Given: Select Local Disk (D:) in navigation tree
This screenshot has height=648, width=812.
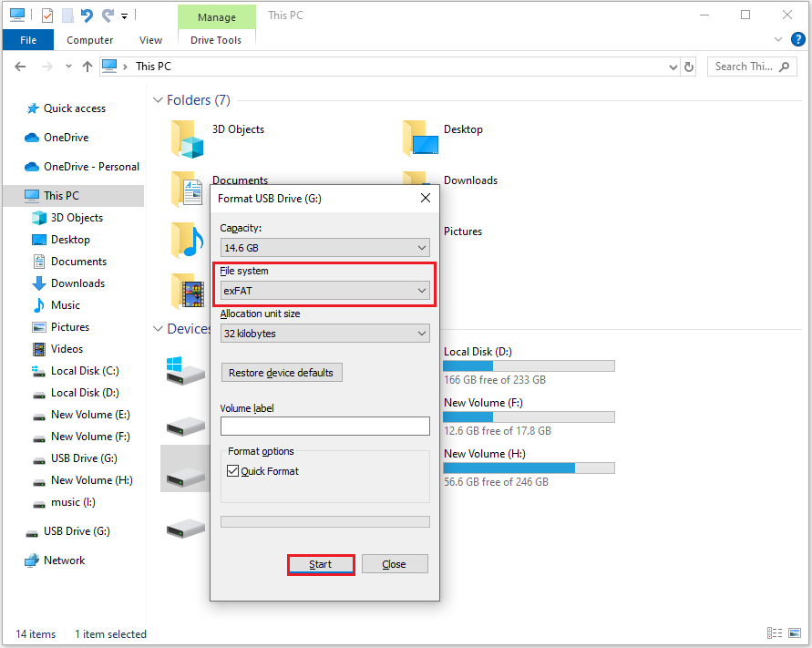Looking at the screenshot, I should click(x=85, y=392).
